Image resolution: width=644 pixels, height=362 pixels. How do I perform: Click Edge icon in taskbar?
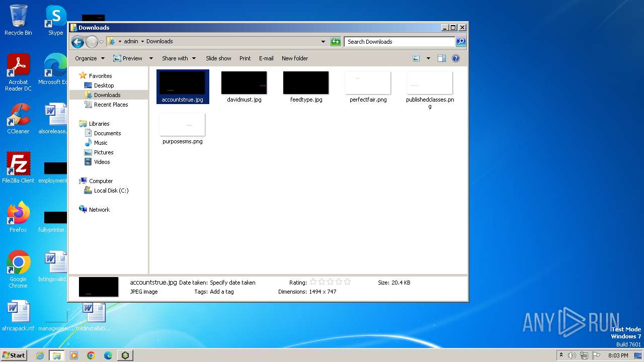pyautogui.click(x=108, y=355)
